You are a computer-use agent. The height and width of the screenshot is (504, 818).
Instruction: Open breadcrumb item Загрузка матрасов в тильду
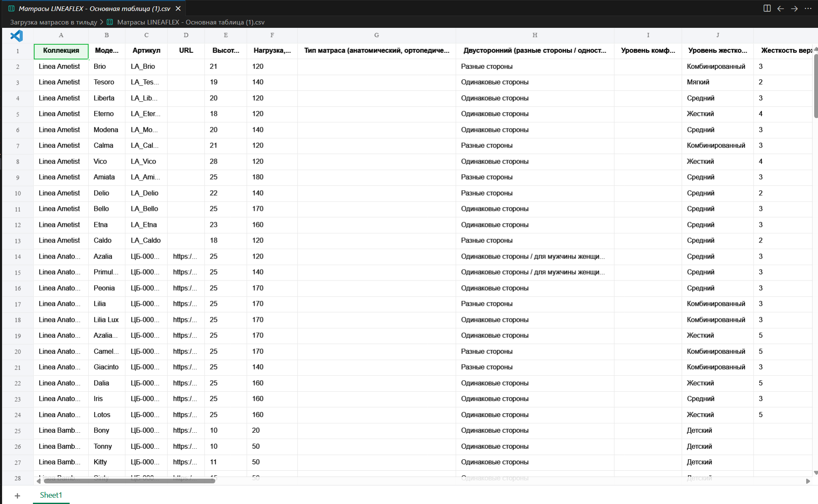tap(54, 22)
